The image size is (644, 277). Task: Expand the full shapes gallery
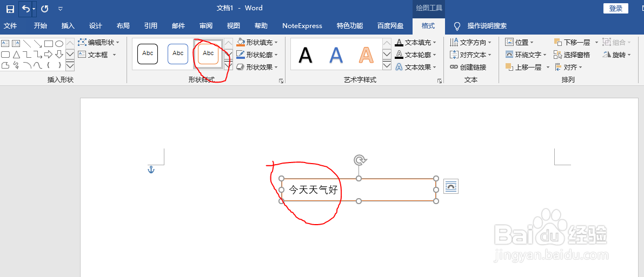(70, 66)
